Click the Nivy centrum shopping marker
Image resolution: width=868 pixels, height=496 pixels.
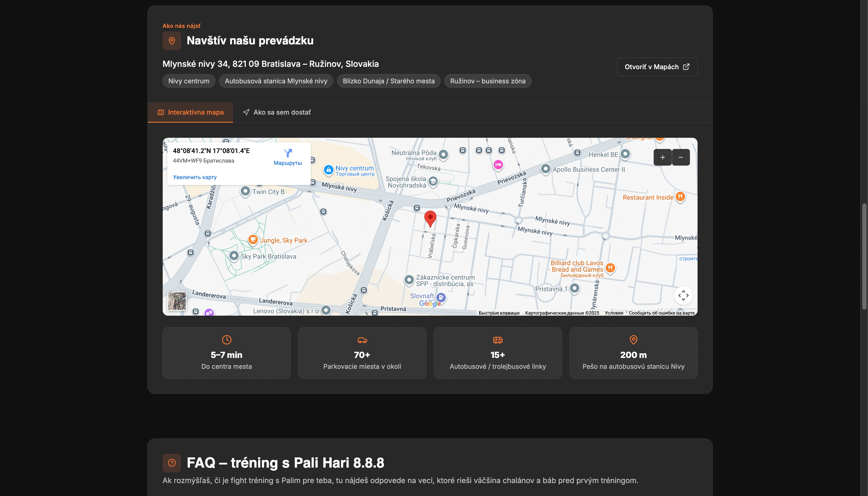[328, 170]
